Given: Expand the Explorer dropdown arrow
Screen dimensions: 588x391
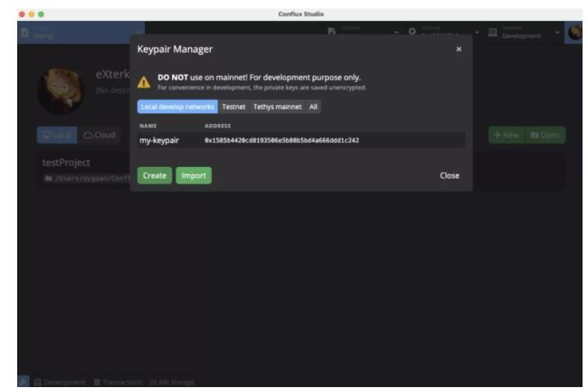Looking at the screenshot, I should click(x=477, y=33).
